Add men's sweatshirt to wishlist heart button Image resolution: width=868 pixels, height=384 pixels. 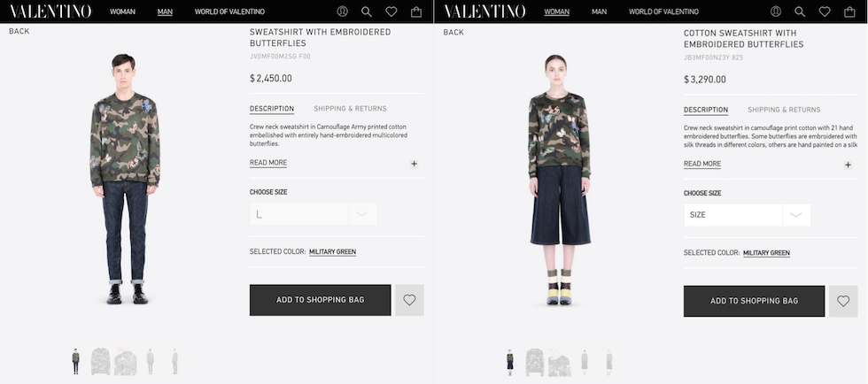click(409, 300)
